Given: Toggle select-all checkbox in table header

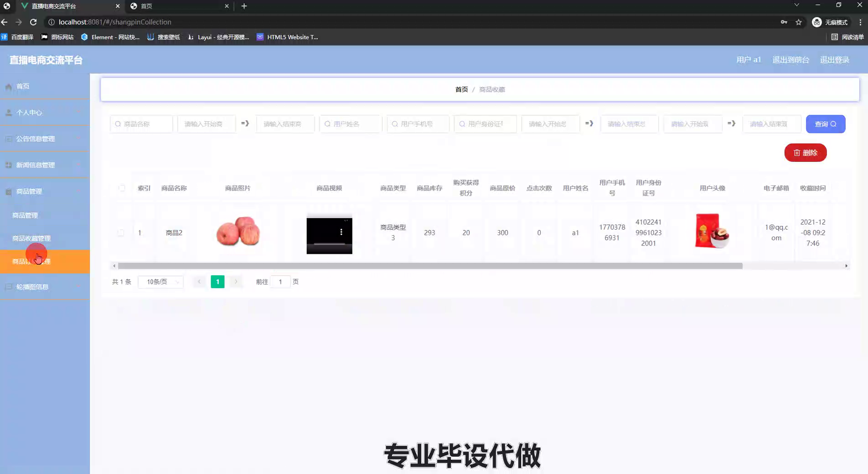Looking at the screenshot, I should point(122,188).
